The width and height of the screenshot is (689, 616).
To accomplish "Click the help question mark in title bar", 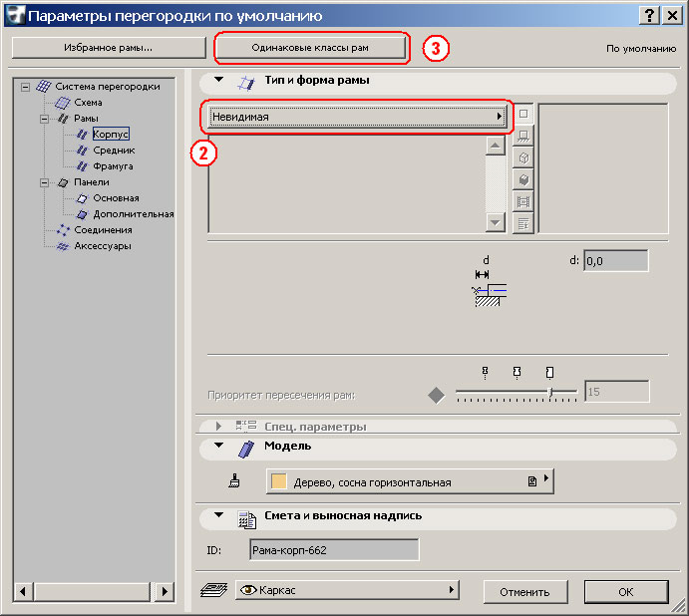I will pos(650,15).
